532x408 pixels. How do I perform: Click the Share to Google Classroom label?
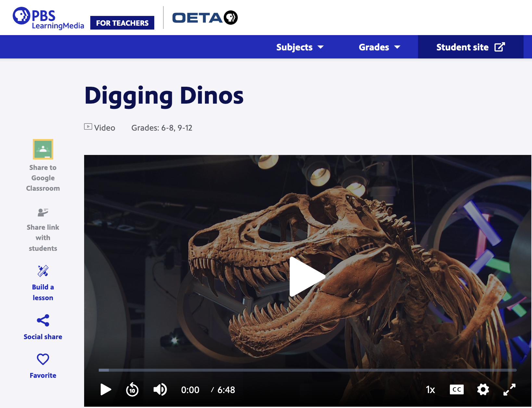pyautogui.click(x=43, y=178)
